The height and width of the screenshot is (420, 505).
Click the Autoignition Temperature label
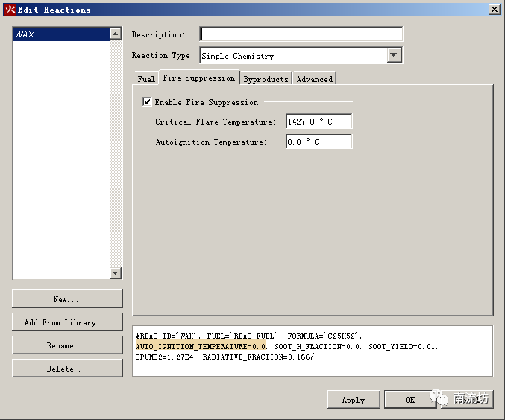(x=211, y=142)
